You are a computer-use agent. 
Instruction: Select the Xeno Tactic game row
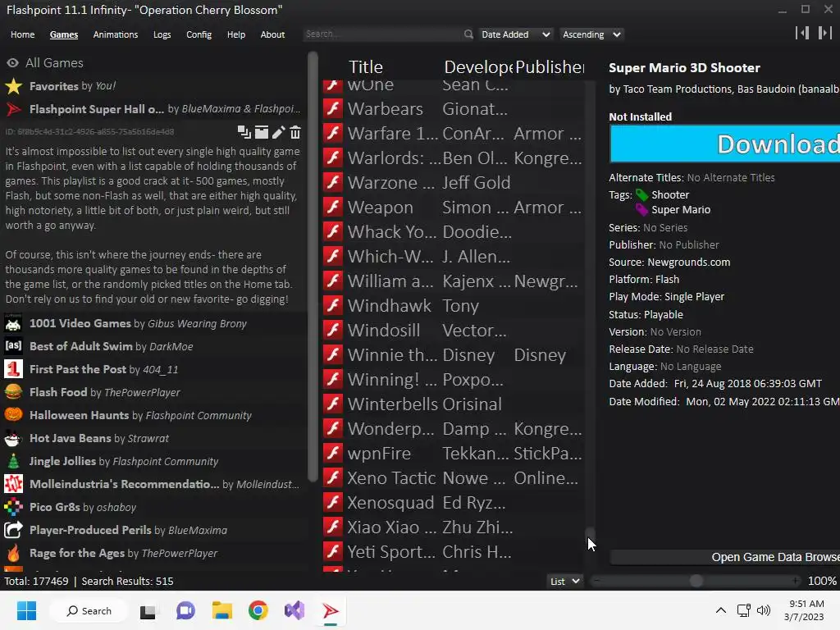(453, 478)
